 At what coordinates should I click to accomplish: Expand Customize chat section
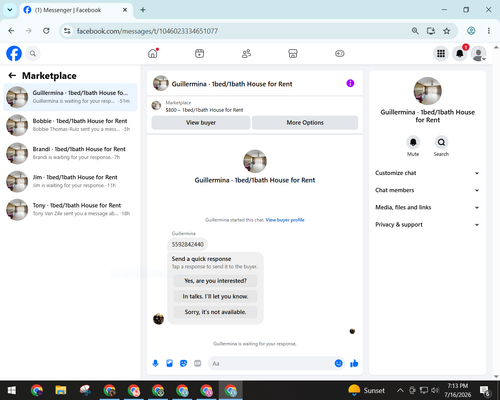pyautogui.click(x=427, y=173)
